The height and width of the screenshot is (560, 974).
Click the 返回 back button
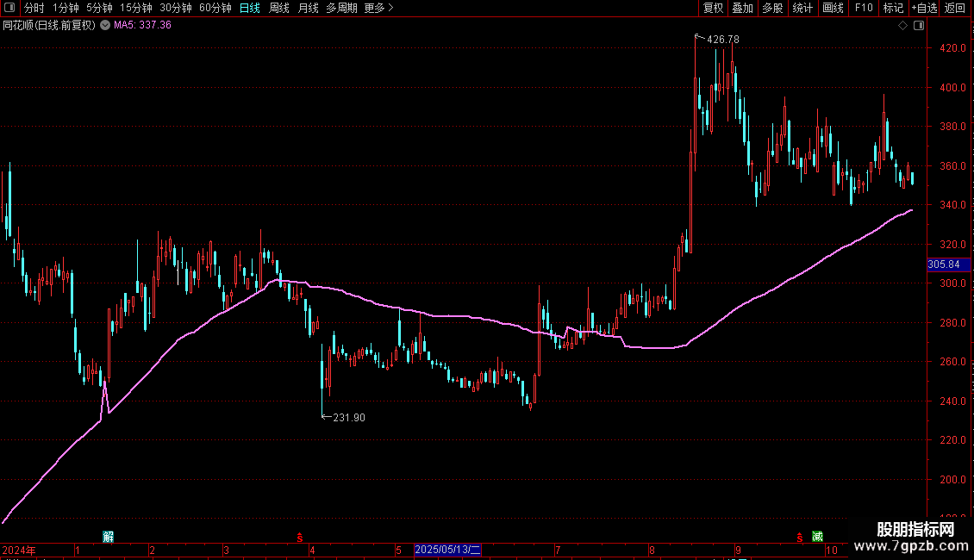[955, 8]
